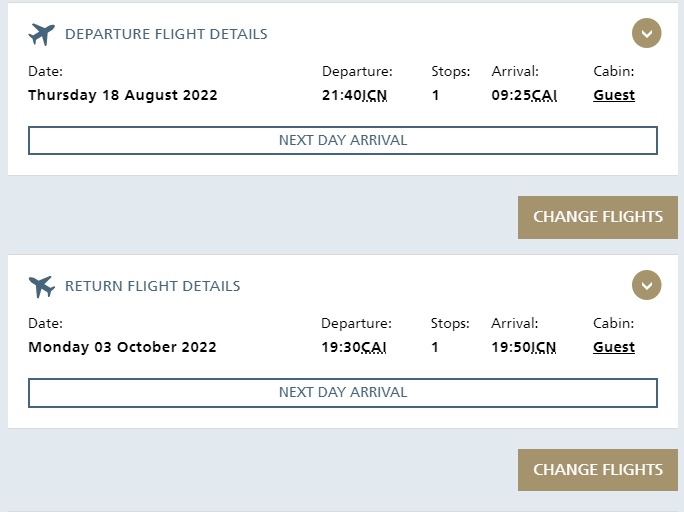This screenshot has height=512, width=684.
Task: Click the ICN departure airport code
Action: click(374, 95)
